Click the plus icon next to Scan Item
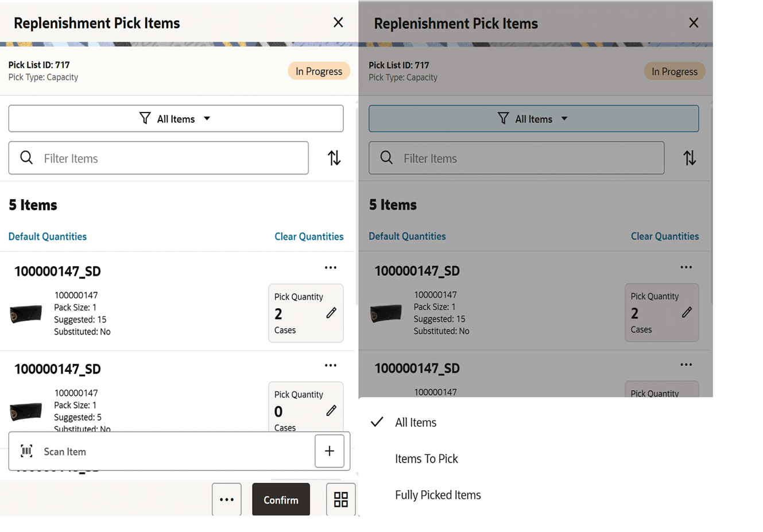This screenshot has height=532, width=763. pyautogui.click(x=329, y=451)
